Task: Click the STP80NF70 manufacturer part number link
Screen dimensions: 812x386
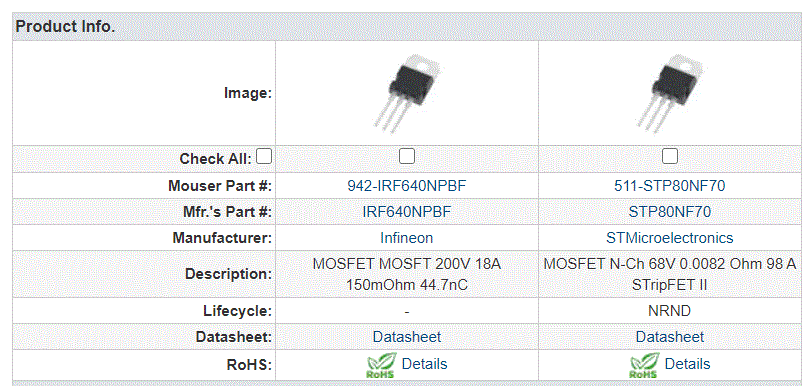Action: click(670, 212)
